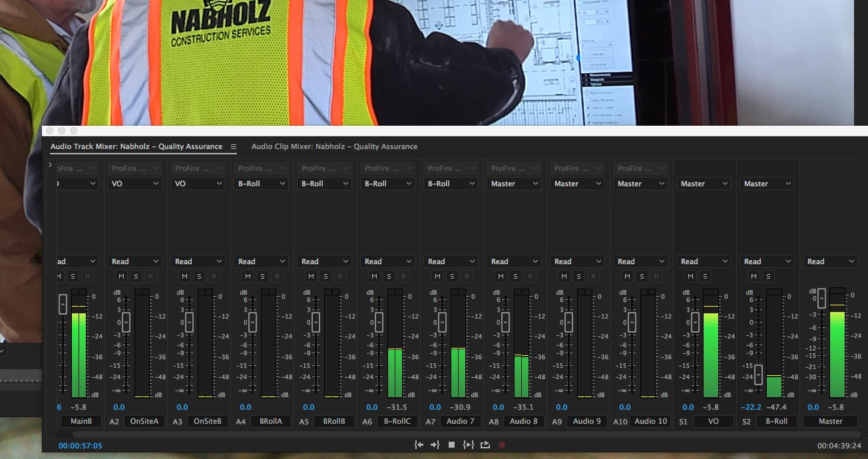Mute the B-RollC track (A6)

click(x=374, y=277)
